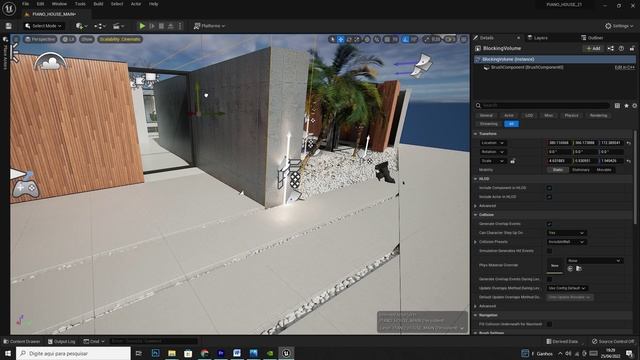Viewport: 640px width, 360px height.
Task: Toggle the lock icon in Details header
Action: pyautogui.click(x=632, y=49)
